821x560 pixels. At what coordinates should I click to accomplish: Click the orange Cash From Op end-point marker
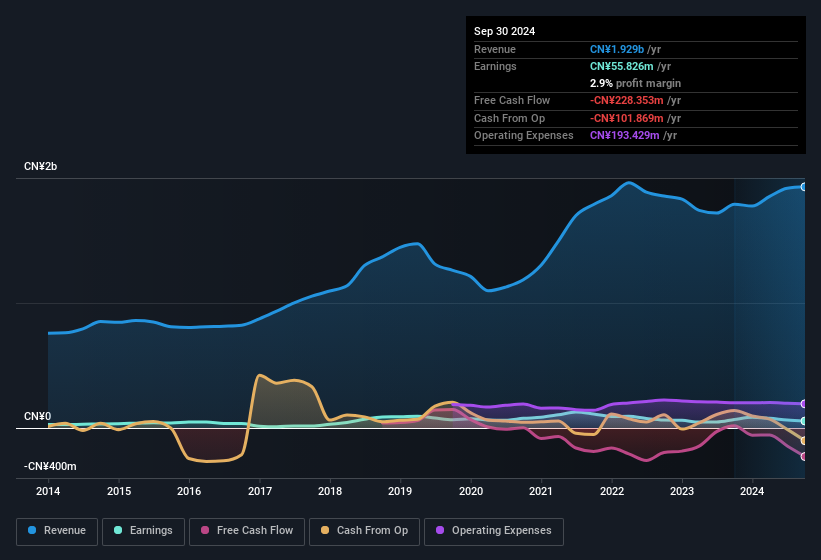(x=804, y=441)
